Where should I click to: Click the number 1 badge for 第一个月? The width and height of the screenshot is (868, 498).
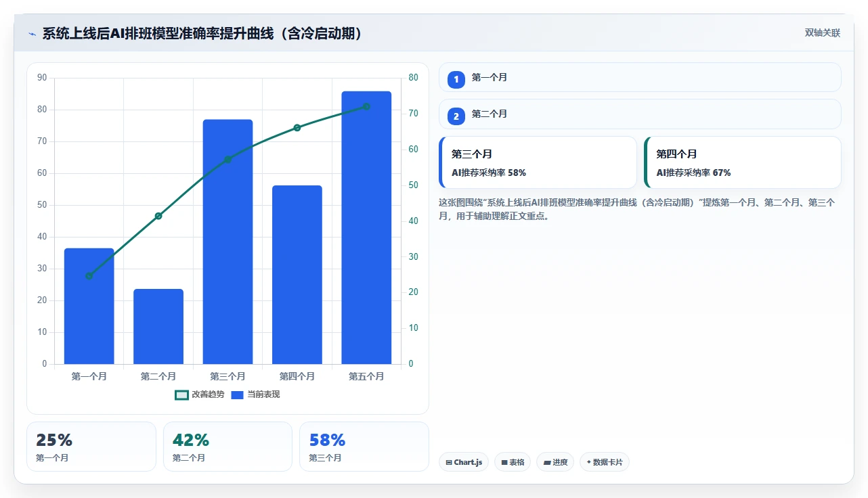(456, 80)
